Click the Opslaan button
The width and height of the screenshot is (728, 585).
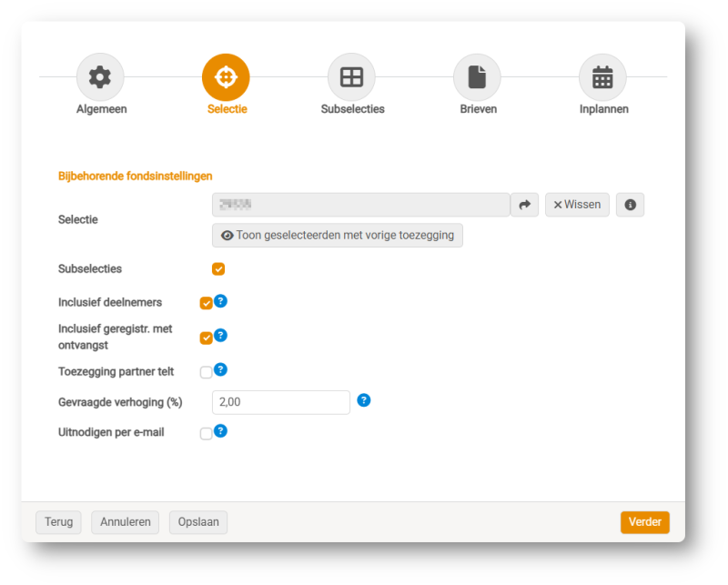pyautogui.click(x=198, y=522)
